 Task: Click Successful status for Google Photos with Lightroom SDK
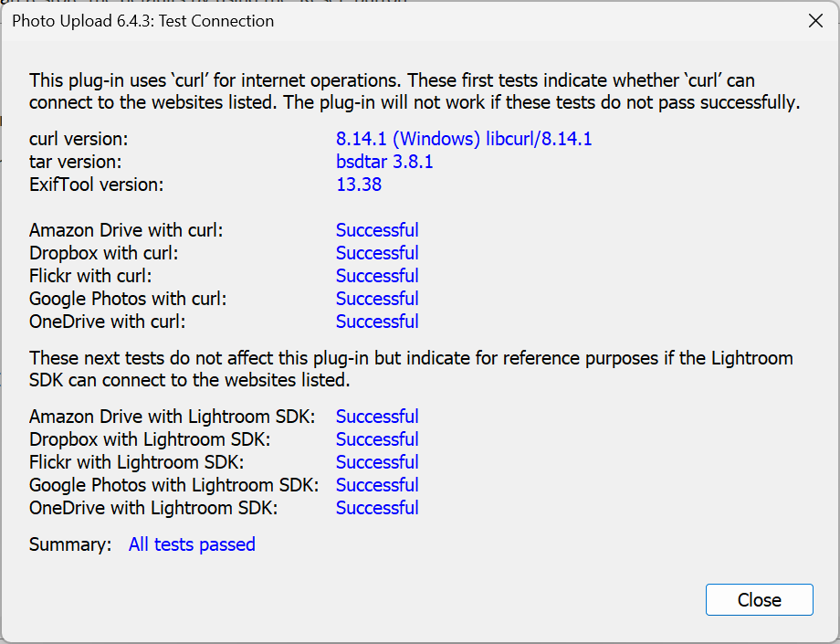(x=377, y=485)
